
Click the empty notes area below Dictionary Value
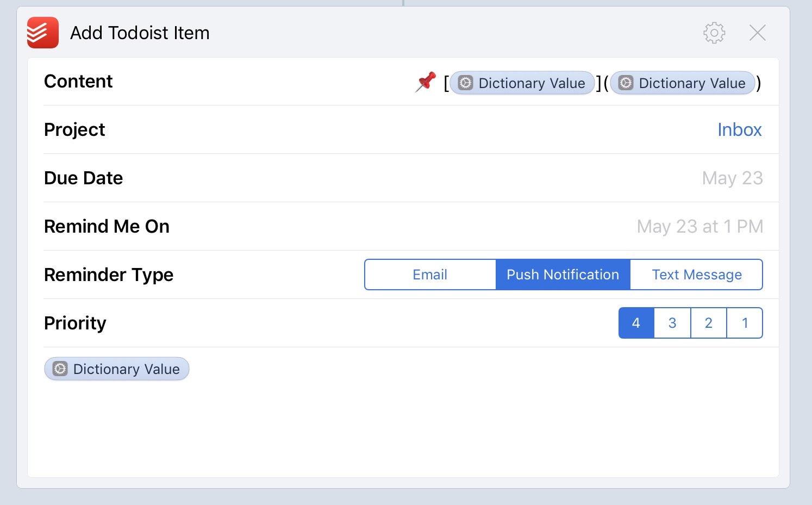click(402, 429)
